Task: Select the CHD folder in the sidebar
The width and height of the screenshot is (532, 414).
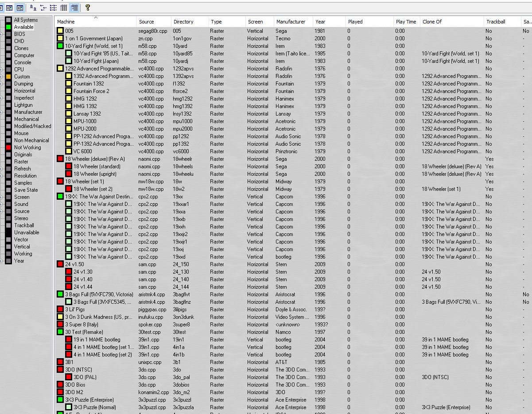Action: click(19, 41)
